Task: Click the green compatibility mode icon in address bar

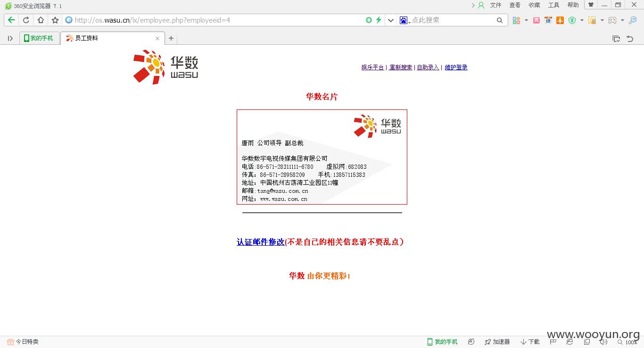Action: pyautogui.click(x=369, y=20)
